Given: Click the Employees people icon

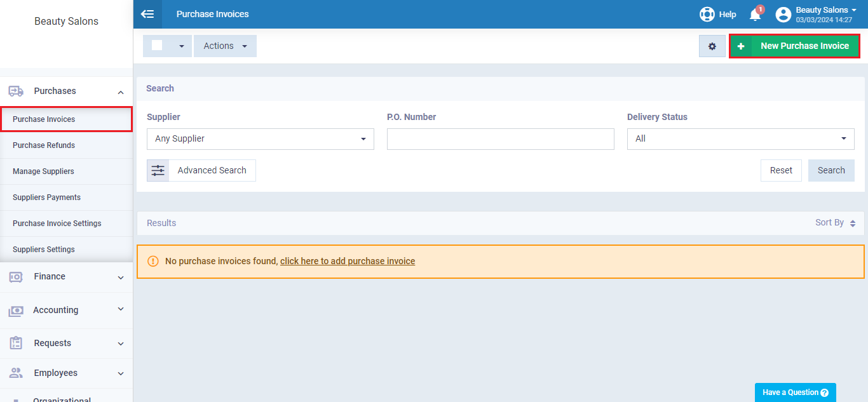Looking at the screenshot, I should 16,373.
